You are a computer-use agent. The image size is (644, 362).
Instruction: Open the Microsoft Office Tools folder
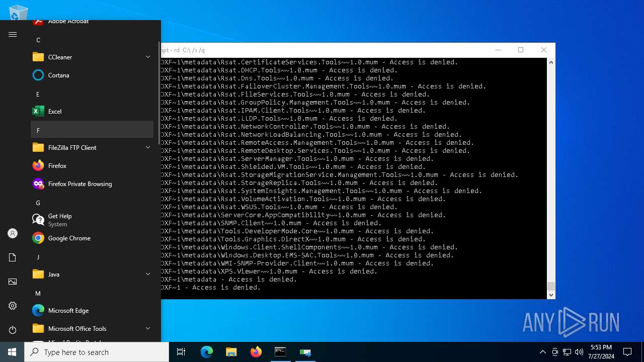(x=92, y=328)
